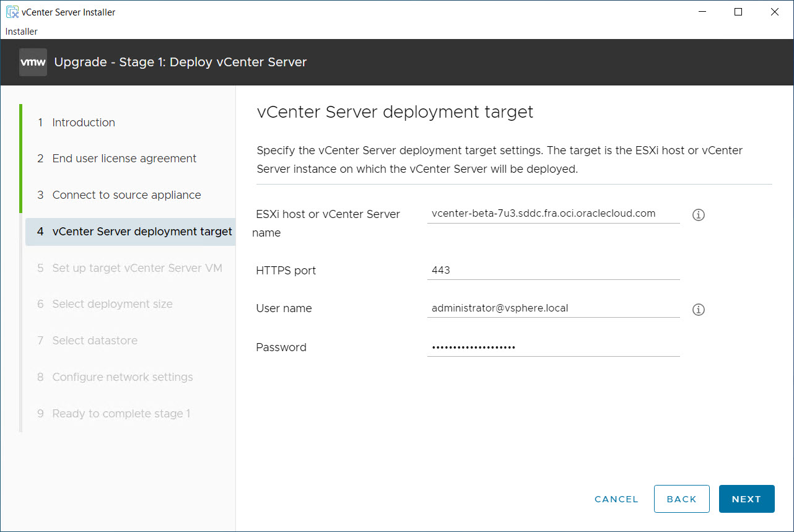Select vCenter Server deployment target step

pos(142,232)
